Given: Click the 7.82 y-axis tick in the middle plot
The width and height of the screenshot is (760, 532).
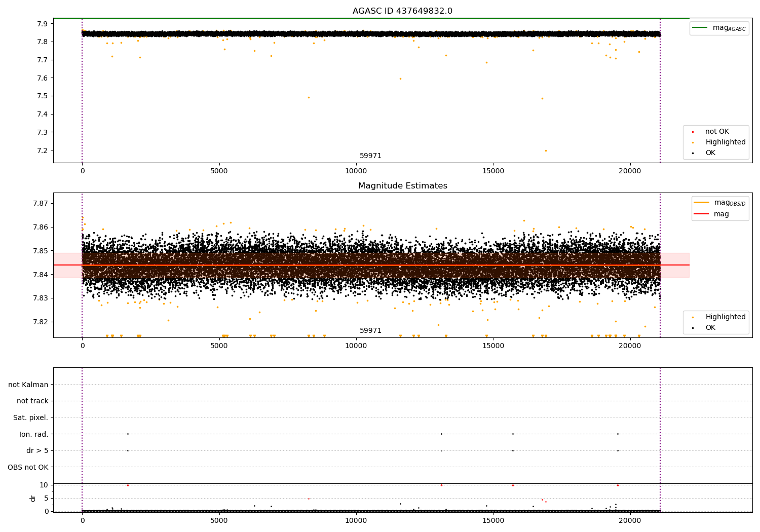Looking at the screenshot, I should (x=41, y=322).
